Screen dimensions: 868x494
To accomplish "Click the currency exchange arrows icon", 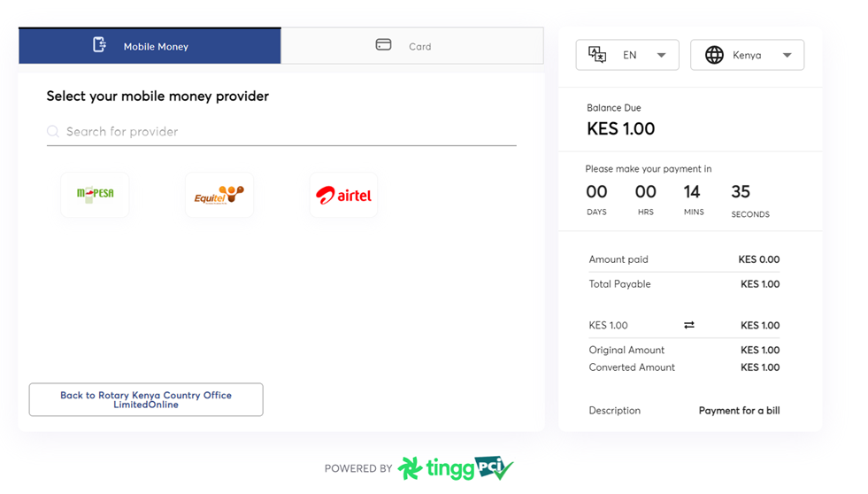I will click(x=689, y=325).
